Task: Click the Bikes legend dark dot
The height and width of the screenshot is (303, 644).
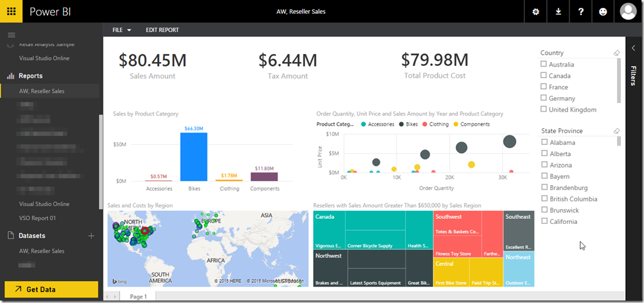Action: [x=401, y=124]
